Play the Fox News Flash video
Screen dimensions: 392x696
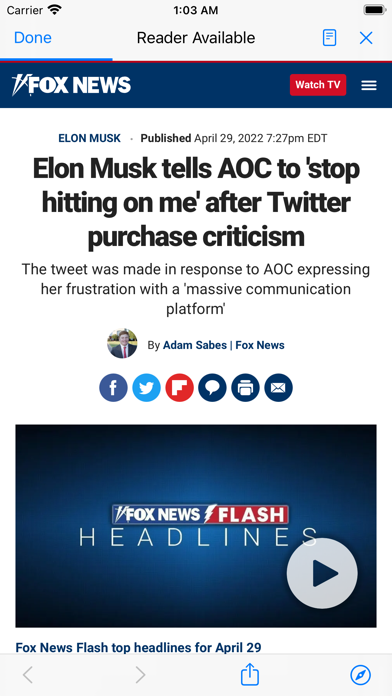[x=322, y=573]
